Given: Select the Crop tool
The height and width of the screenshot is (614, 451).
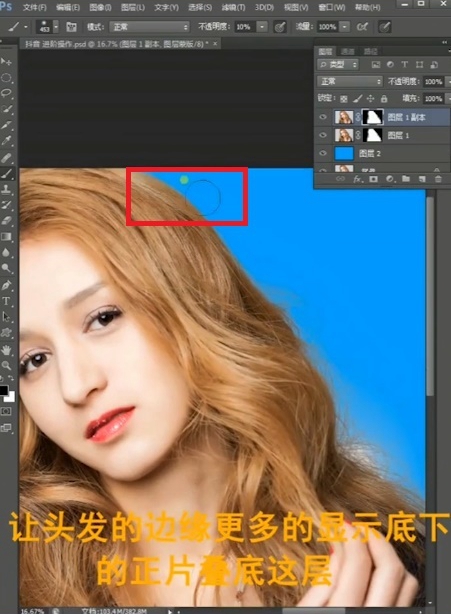Looking at the screenshot, I should click(x=6, y=125).
